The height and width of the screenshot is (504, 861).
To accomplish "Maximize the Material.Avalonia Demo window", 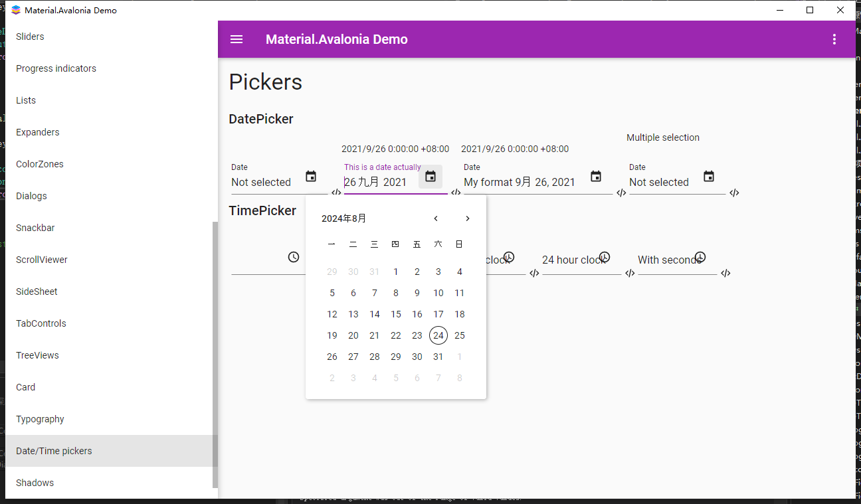I will coord(810,10).
